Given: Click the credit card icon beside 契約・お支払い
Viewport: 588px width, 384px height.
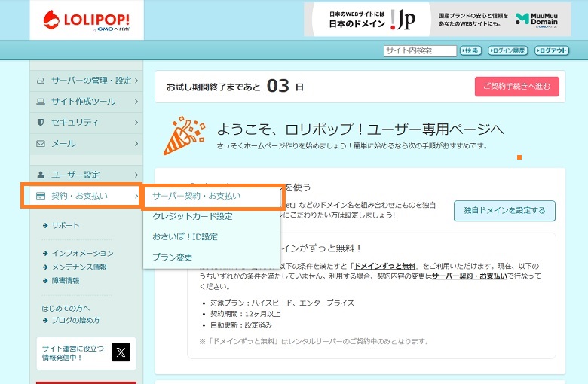Looking at the screenshot, I should point(41,196).
